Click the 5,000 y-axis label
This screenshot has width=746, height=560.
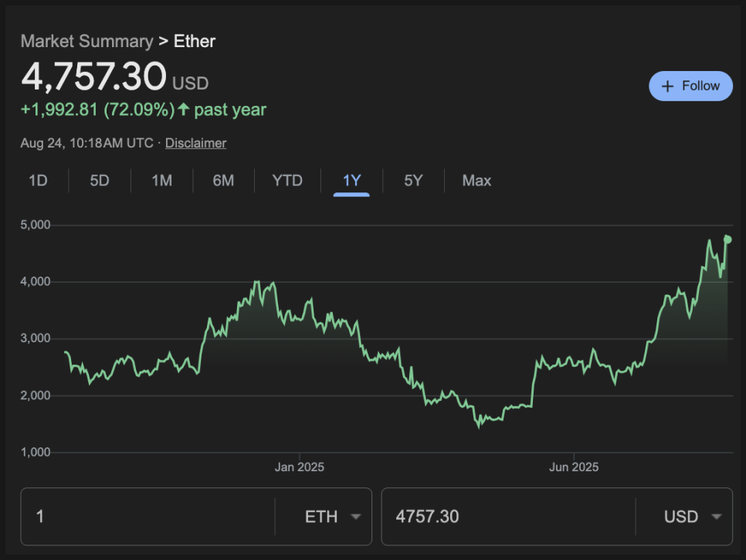point(36,225)
